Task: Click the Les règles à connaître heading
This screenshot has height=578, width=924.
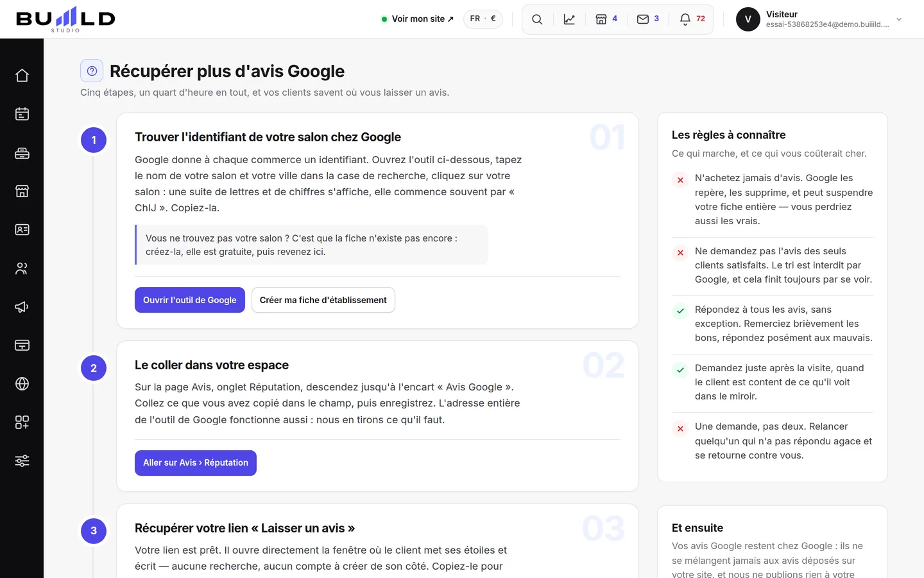Action: pyautogui.click(x=729, y=135)
